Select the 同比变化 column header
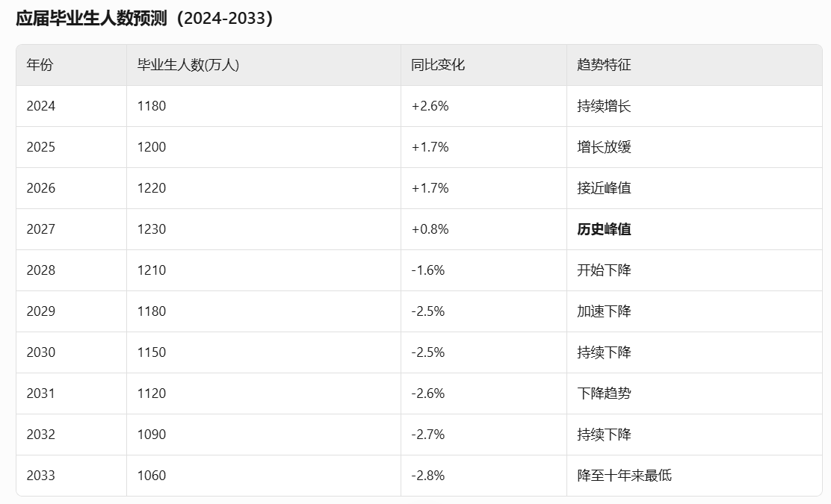 click(438, 65)
